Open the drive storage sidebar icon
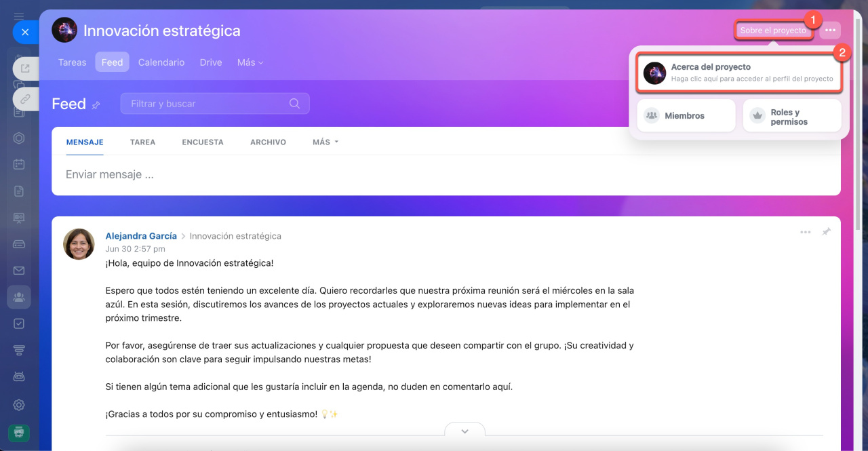This screenshot has width=868, height=451. coord(19,244)
